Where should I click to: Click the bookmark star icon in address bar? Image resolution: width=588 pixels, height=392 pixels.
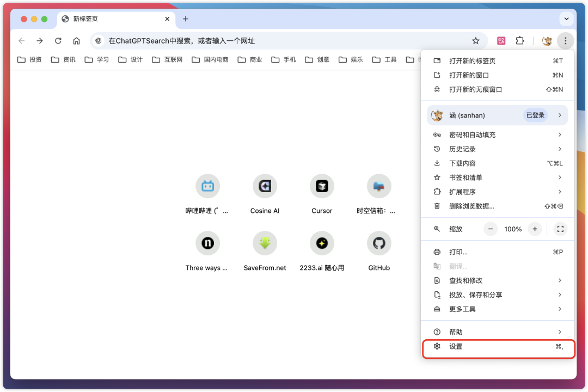pos(475,41)
